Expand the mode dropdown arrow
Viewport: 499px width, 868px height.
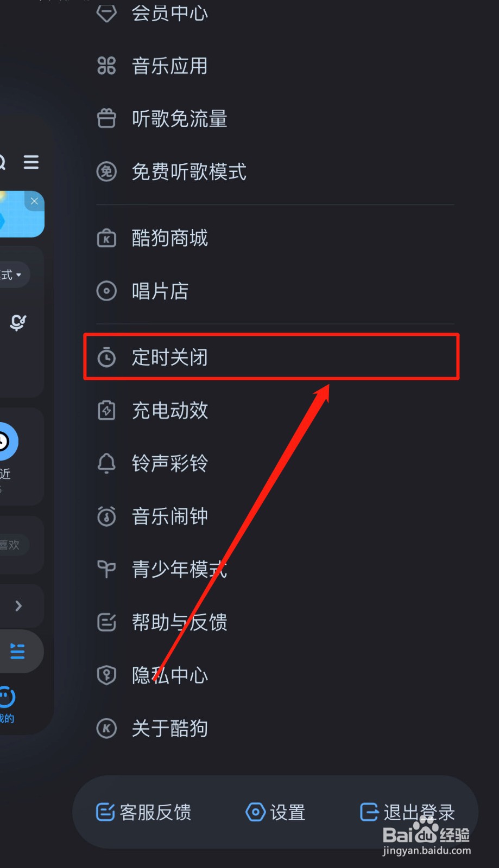pos(19,275)
